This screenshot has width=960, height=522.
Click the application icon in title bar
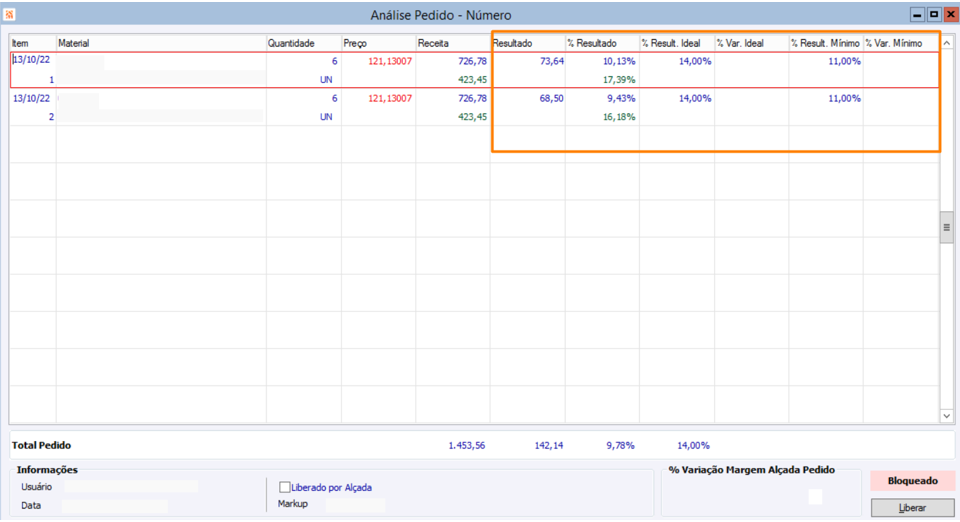coord(10,15)
